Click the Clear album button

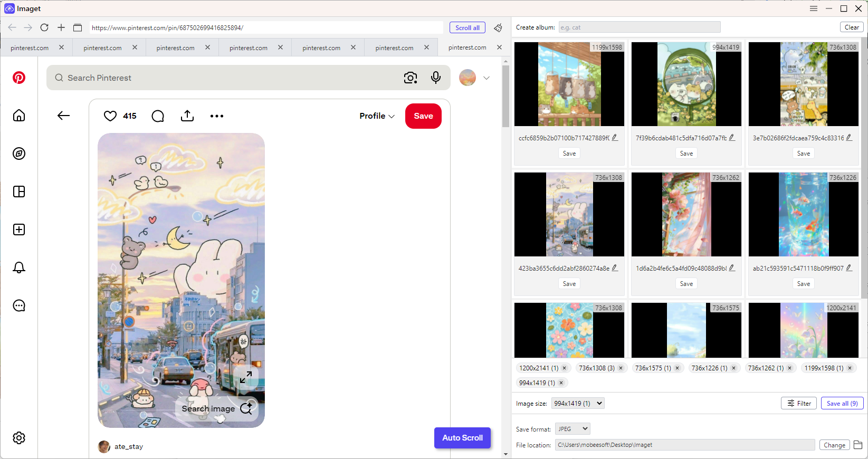[852, 27]
